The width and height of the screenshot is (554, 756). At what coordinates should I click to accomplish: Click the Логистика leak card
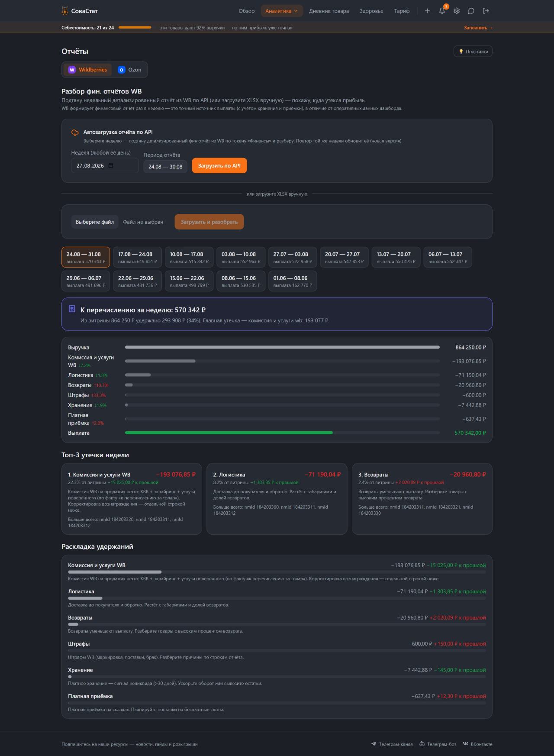pos(277,499)
